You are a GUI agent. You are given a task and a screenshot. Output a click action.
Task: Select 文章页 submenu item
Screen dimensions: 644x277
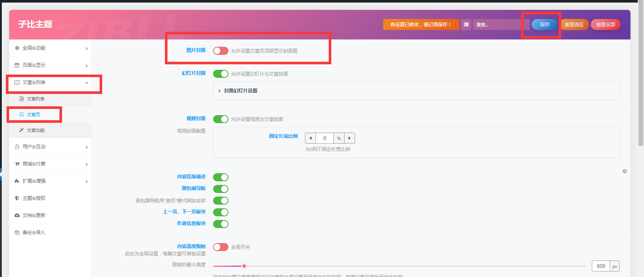pos(50,114)
